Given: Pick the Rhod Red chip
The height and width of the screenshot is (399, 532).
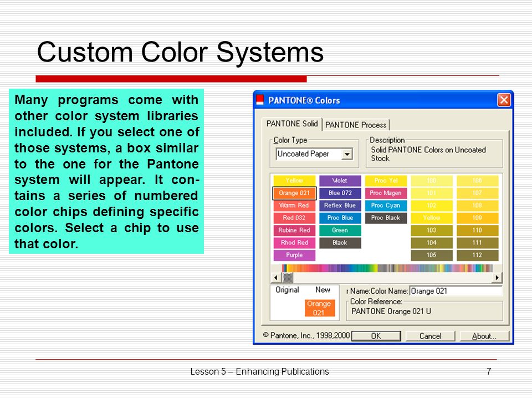Looking at the screenshot, I should pos(294,243).
